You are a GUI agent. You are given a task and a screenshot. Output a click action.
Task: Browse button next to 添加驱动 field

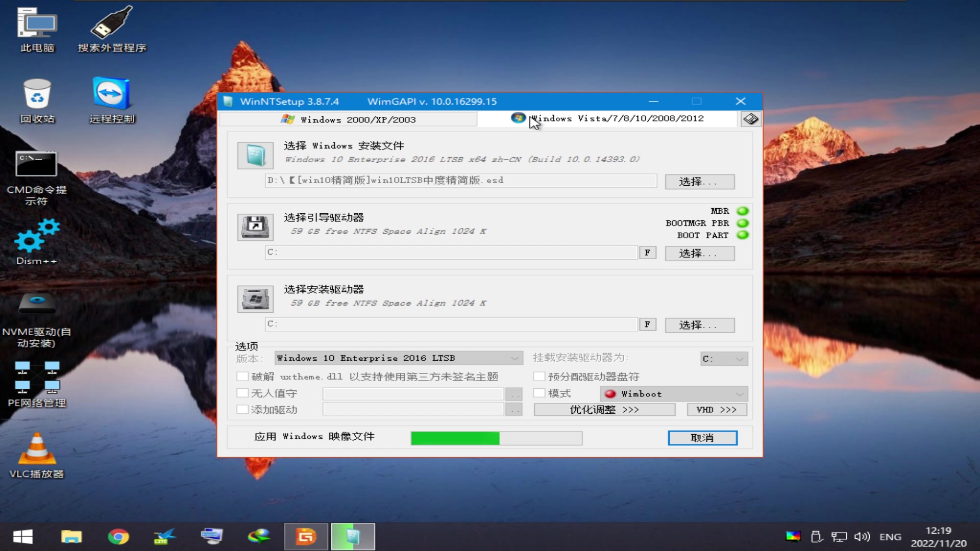tap(513, 410)
